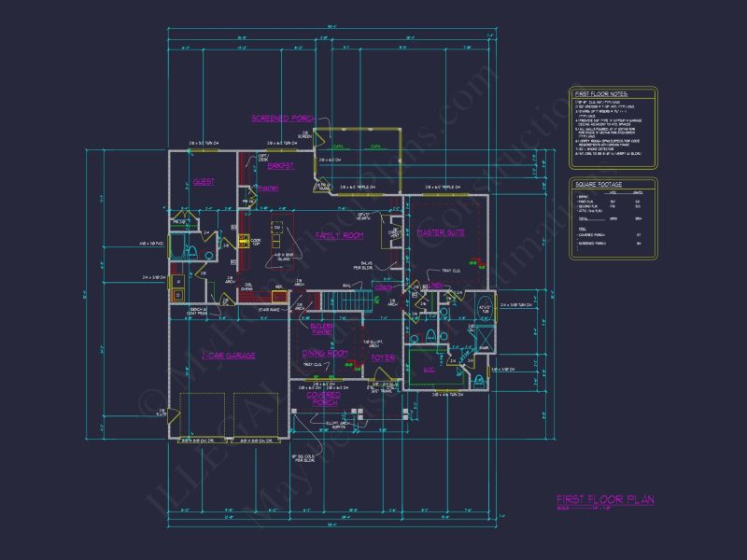
Task: Select the ELLIPT. ARCH SOFFITS porch note
Action: pos(338,425)
